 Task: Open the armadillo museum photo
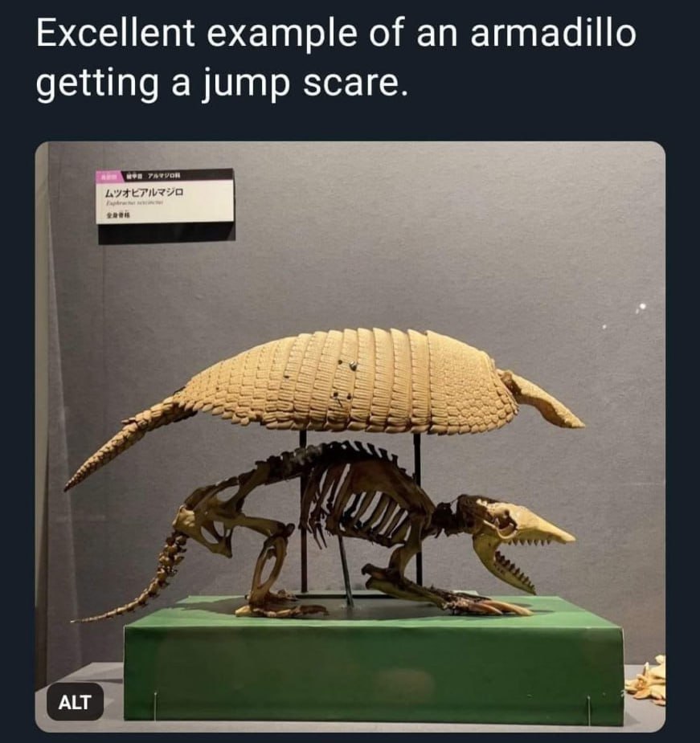pyautogui.click(x=350, y=436)
